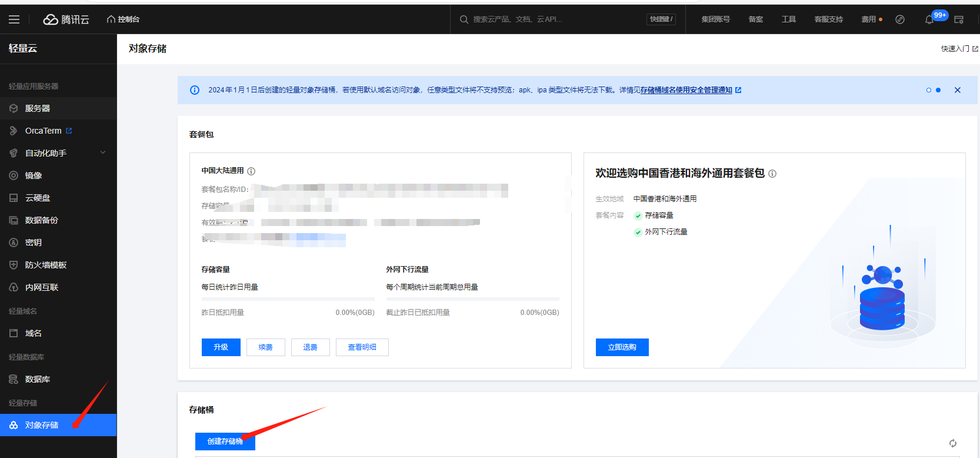The image size is (980, 458).
Task: Click the search magnifier icon
Action: [464, 19]
